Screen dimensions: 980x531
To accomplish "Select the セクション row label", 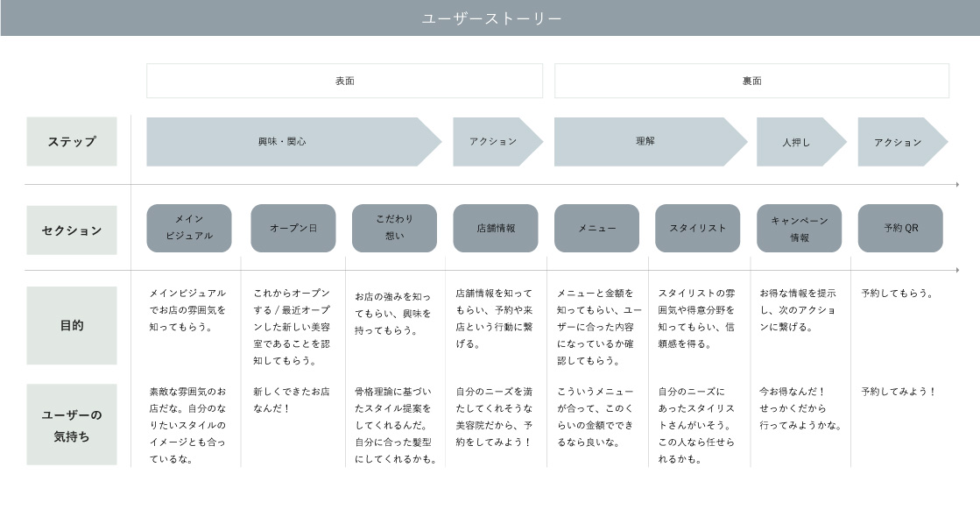I will 72,230.
